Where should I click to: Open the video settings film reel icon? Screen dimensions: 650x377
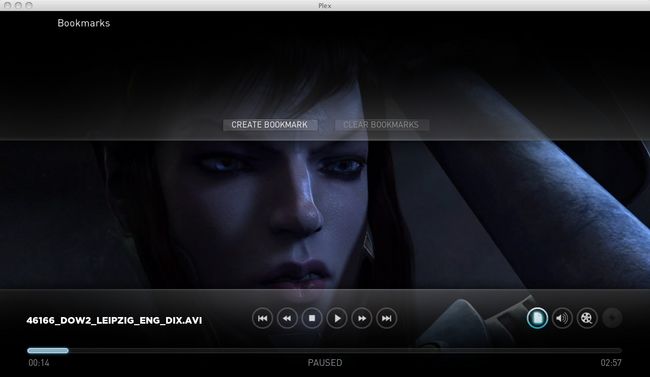tap(587, 318)
